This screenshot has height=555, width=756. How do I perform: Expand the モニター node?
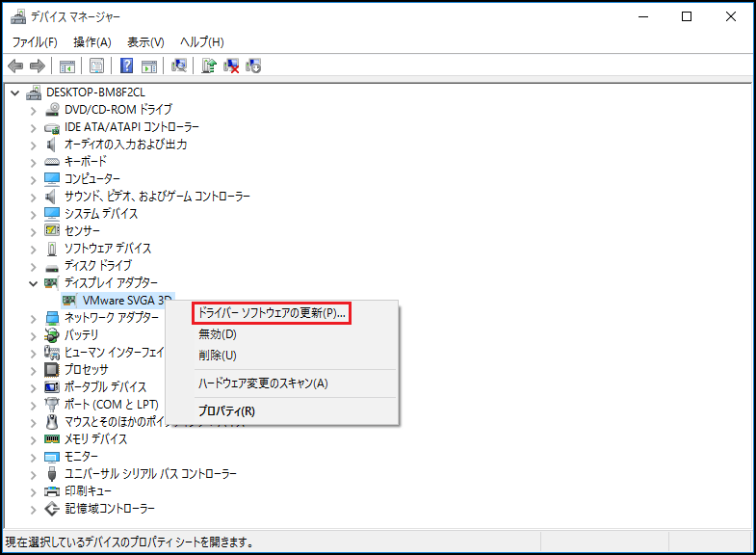coord(34,458)
